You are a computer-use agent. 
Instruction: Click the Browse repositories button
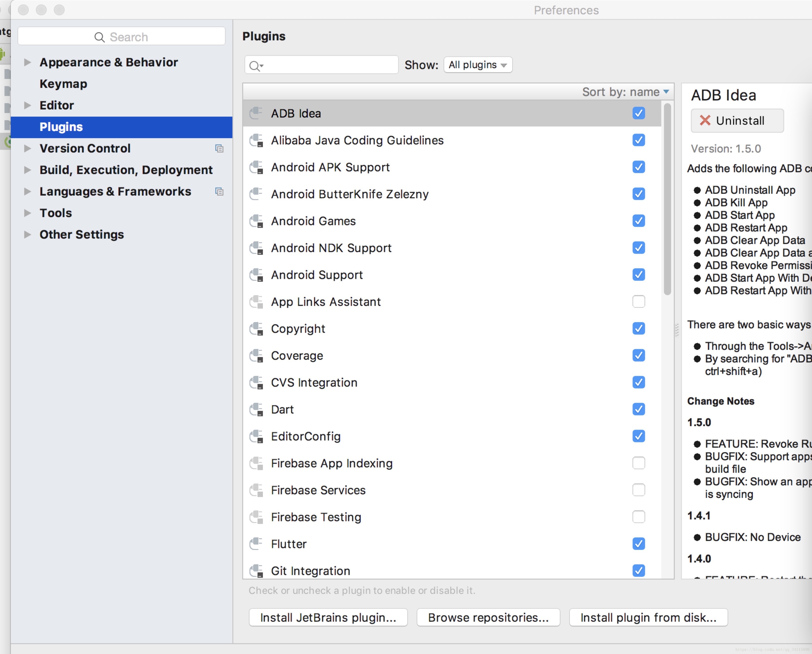point(488,617)
